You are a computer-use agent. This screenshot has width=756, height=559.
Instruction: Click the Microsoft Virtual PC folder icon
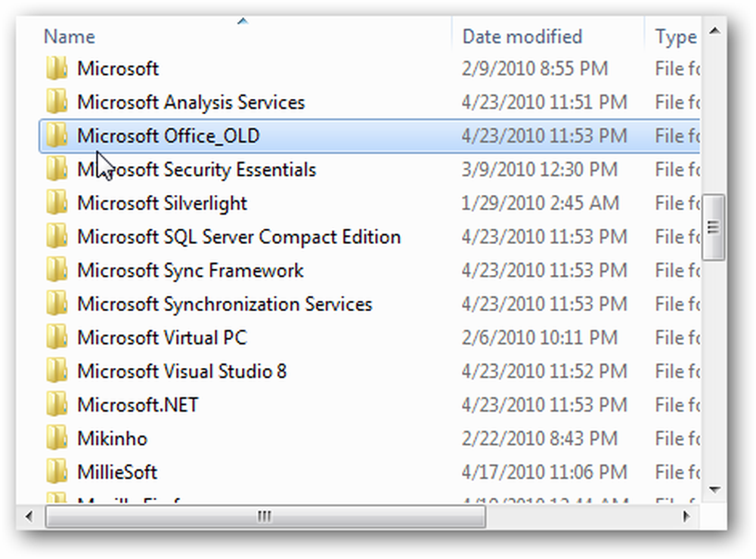(x=57, y=338)
